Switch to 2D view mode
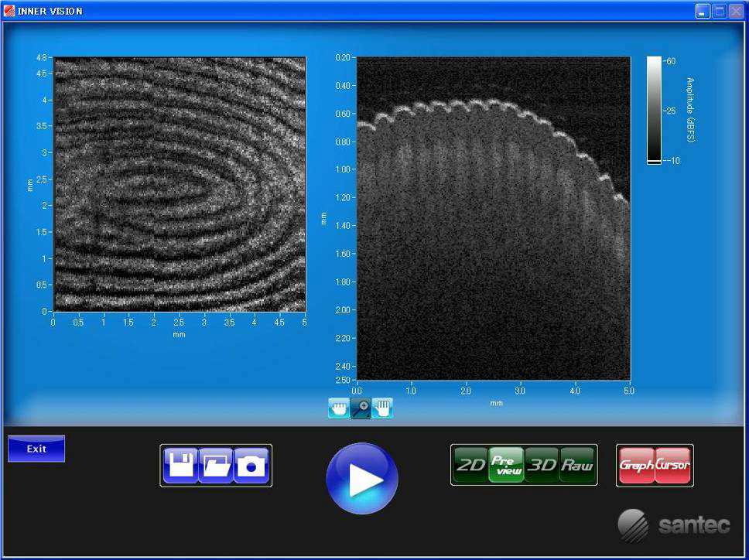The height and width of the screenshot is (560, 749). click(471, 465)
